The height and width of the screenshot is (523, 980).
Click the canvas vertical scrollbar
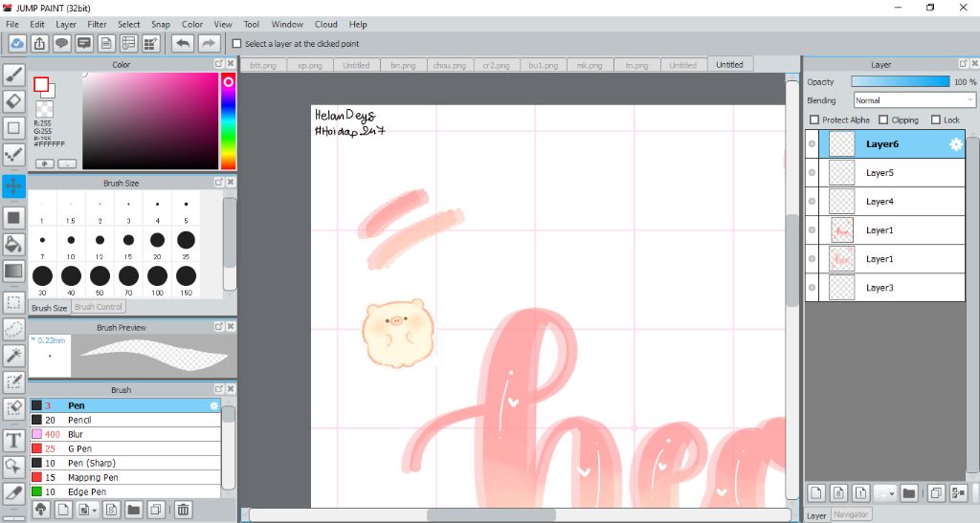(791, 260)
